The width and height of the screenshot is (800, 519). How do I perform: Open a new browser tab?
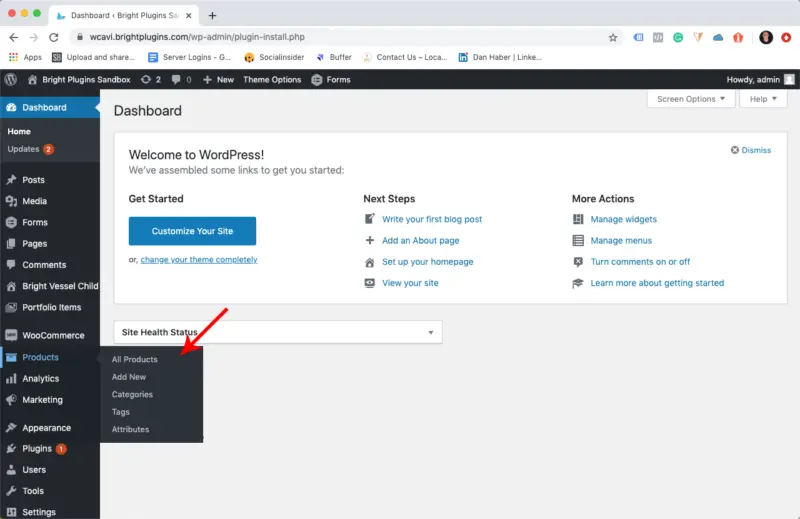click(x=212, y=15)
